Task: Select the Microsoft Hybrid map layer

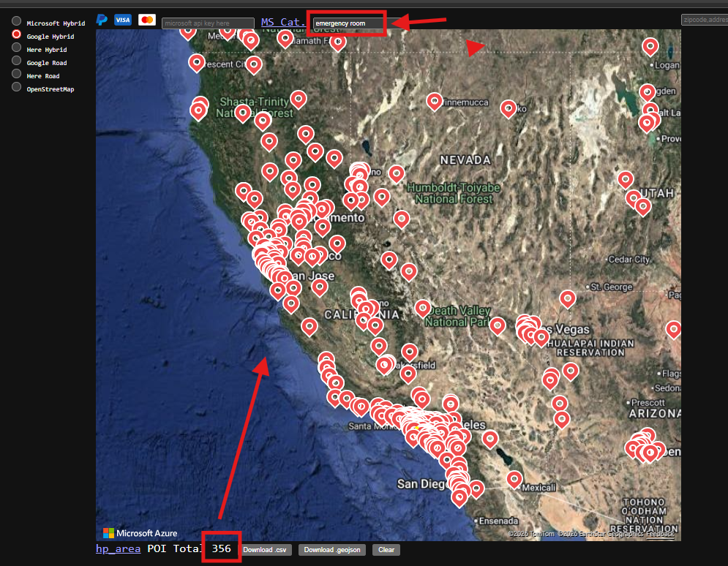Action: point(16,23)
